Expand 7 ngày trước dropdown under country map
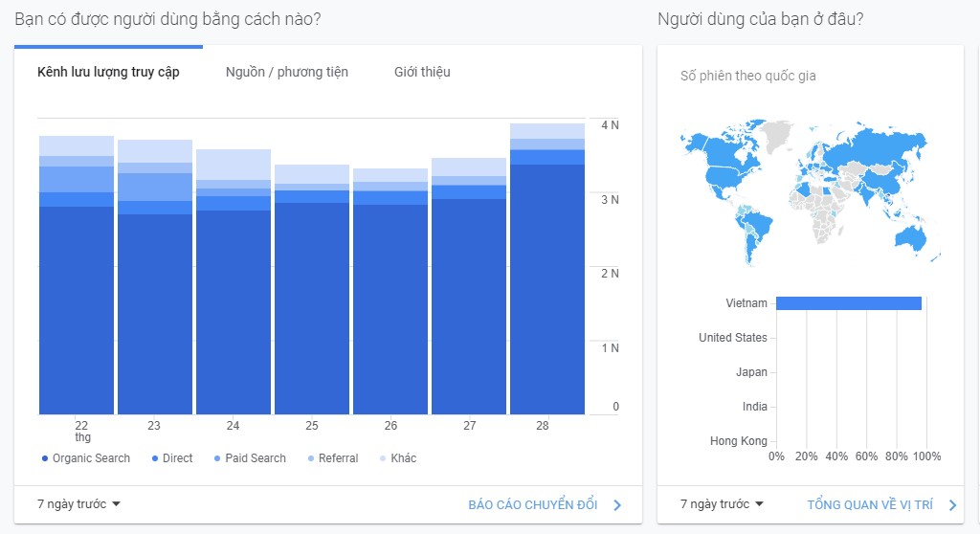The height and width of the screenshot is (534, 980). point(722,504)
